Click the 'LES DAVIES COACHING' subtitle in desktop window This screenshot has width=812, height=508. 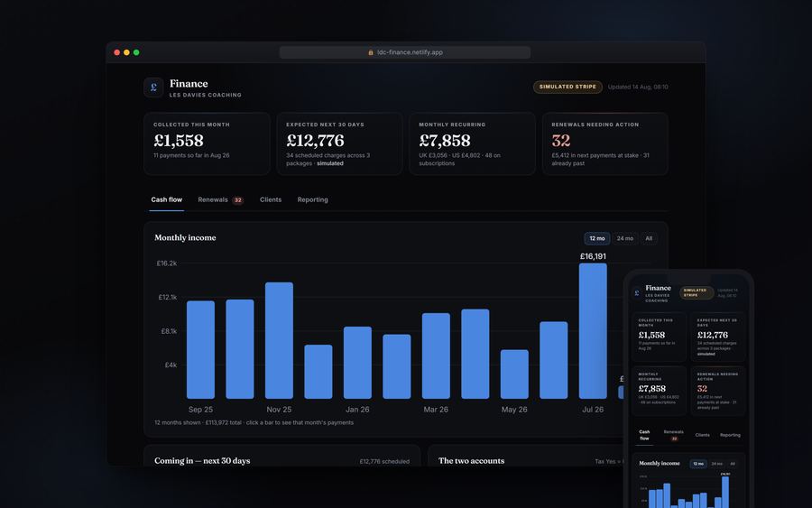pyautogui.click(x=205, y=96)
